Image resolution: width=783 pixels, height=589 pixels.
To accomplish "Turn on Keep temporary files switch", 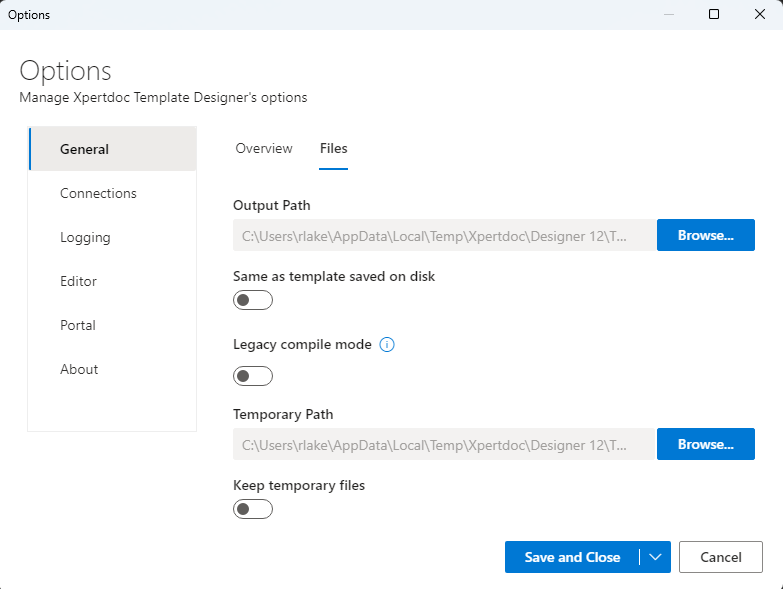I will pos(253,509).
